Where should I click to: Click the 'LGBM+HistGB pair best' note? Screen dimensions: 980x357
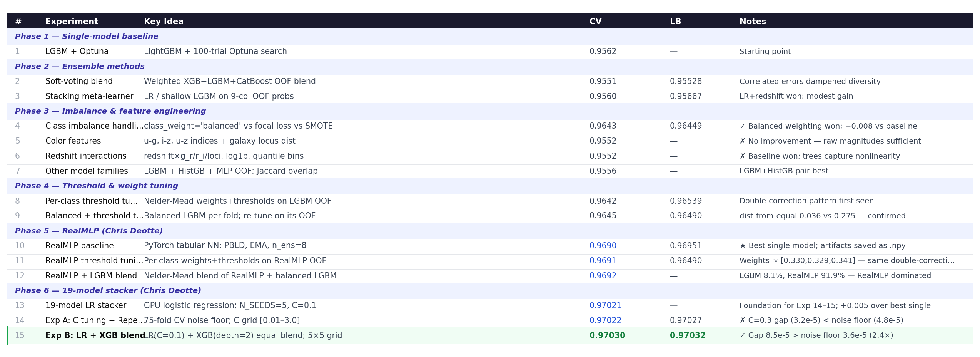[x=784, y=171]
